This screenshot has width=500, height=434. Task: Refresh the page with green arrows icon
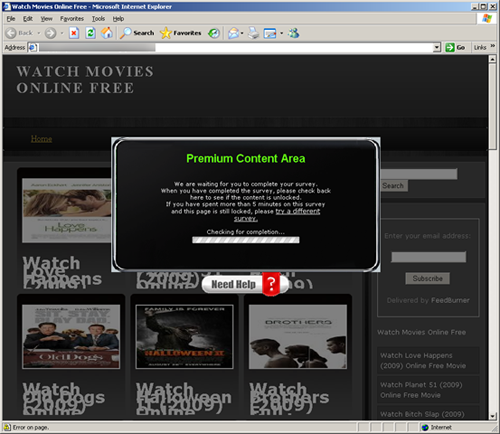click(90, 33)
